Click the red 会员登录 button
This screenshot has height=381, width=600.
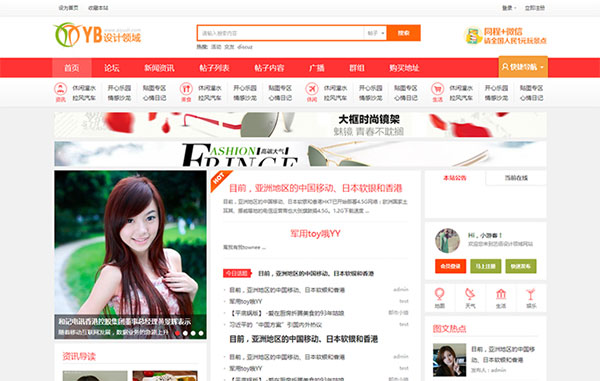(x=450, y=266)
